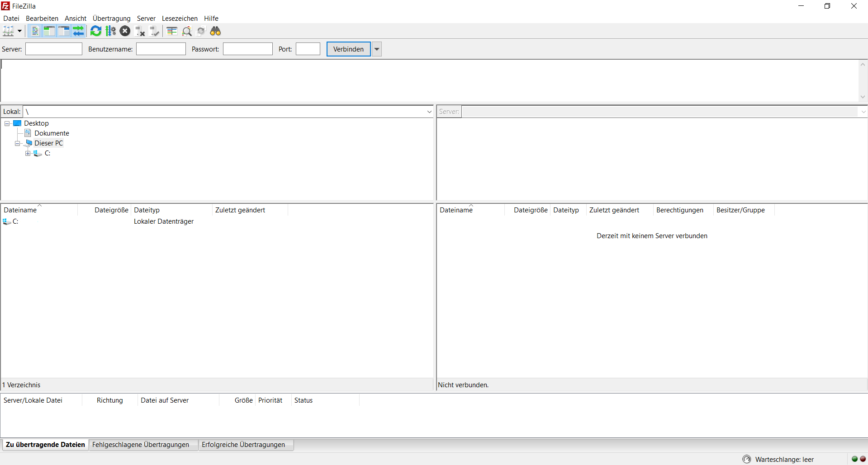Click the Verbinden button
This screenshot has height=465, width=868.
[348, 49]
